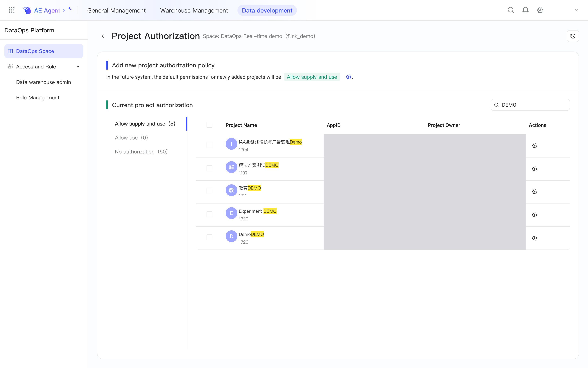Select Allow supply and use (5) tab
Screen dimensions: 588x368
[145, 124]
